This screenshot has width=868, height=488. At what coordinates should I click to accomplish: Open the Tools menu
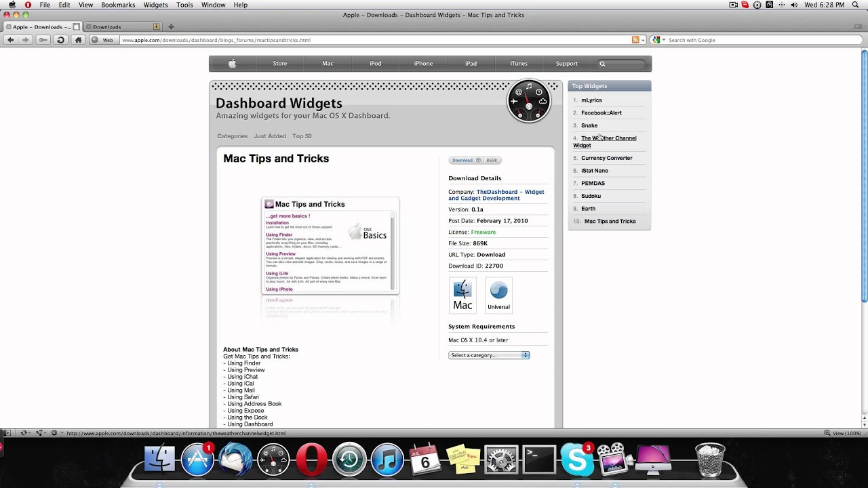(184, 5)
